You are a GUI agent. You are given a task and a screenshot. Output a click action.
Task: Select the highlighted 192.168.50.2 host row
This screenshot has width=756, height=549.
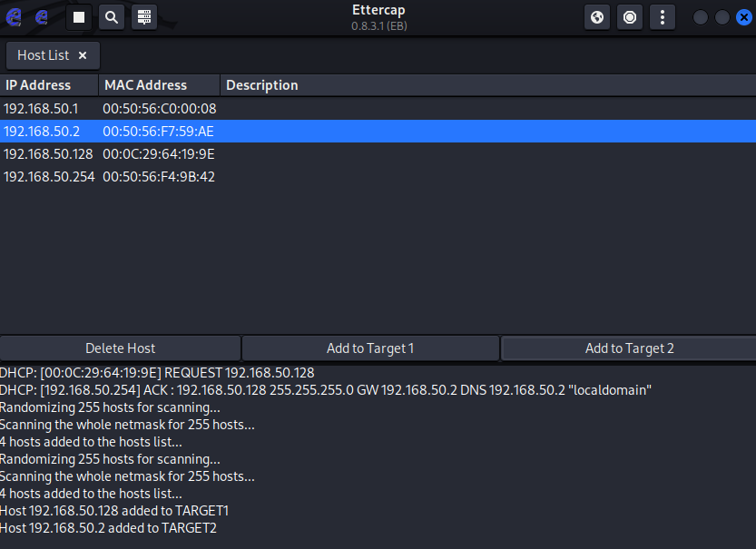tap(378, 131)
